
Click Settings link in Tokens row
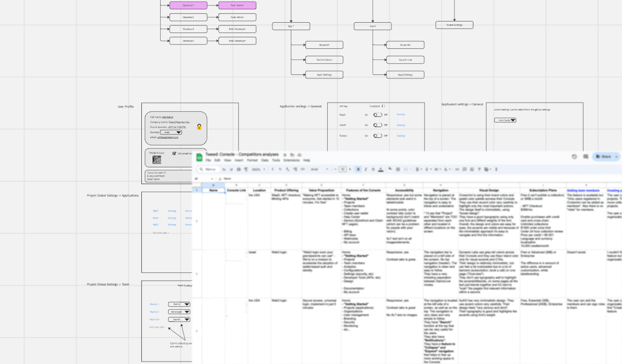pos(401,136)
